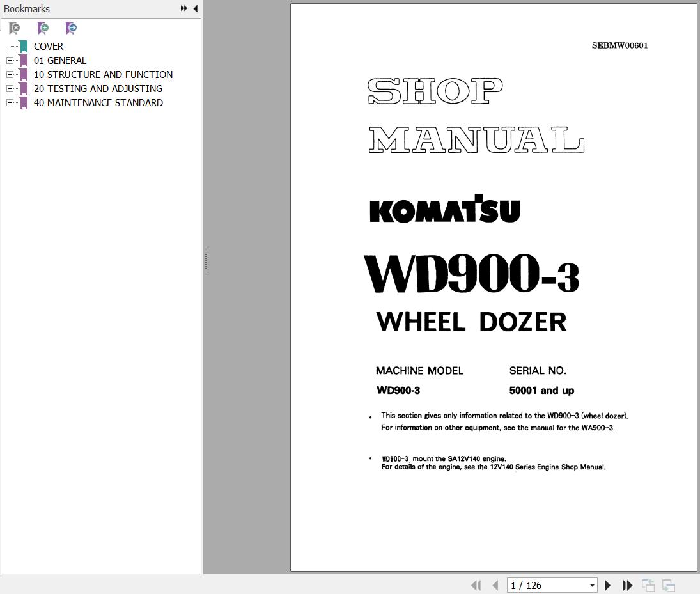Click the Bookmarks panel title
The image size is (700, 594).
point(27,8)
